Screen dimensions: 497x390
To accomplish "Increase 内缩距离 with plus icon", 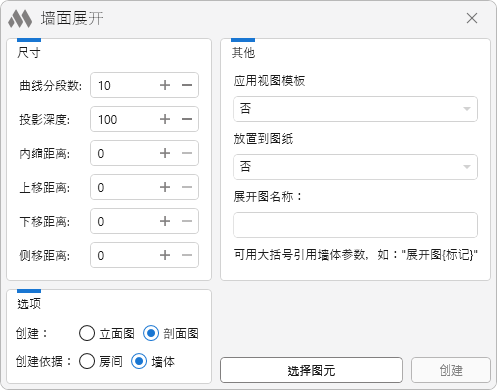I will pos(165,153).
